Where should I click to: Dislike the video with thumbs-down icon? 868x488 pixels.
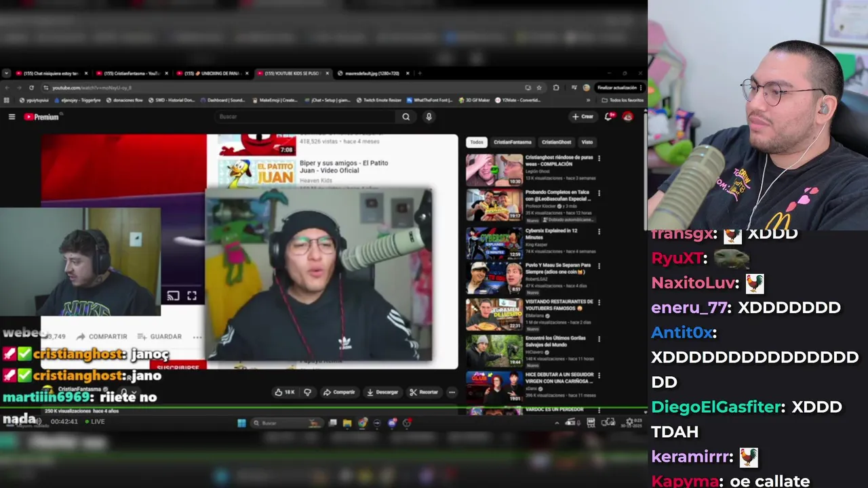coord(307,392)
